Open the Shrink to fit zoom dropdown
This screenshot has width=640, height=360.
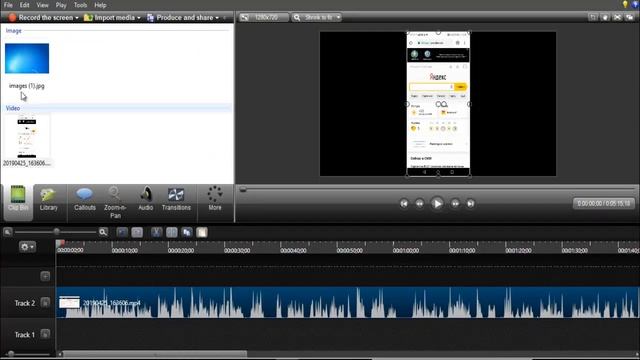(317, 18)
